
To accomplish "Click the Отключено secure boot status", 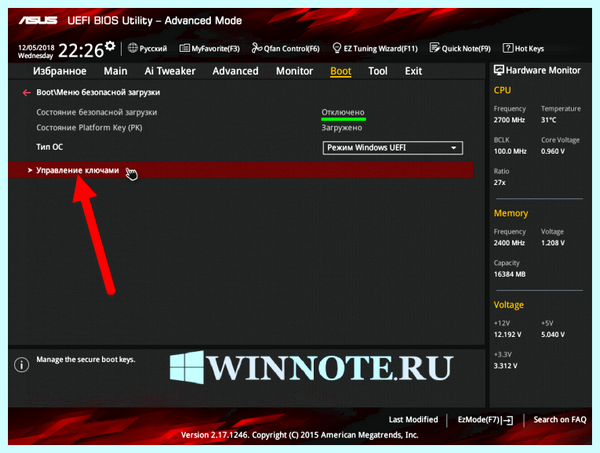I will 343,112.
